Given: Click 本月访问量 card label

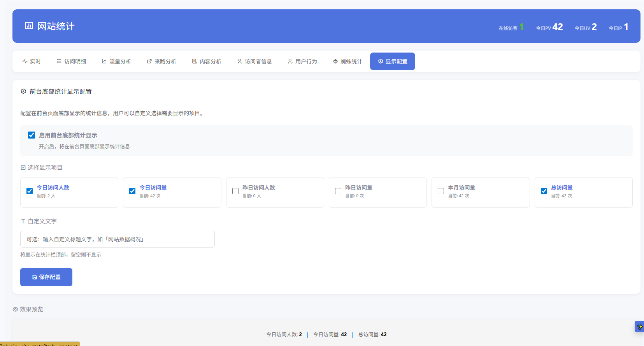Looking at the screenshot, I should click(x=462, y=188).
